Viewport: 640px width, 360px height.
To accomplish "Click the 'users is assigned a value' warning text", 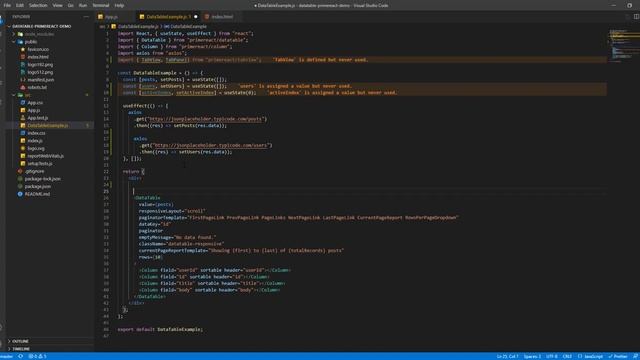I will pos(294,86).
